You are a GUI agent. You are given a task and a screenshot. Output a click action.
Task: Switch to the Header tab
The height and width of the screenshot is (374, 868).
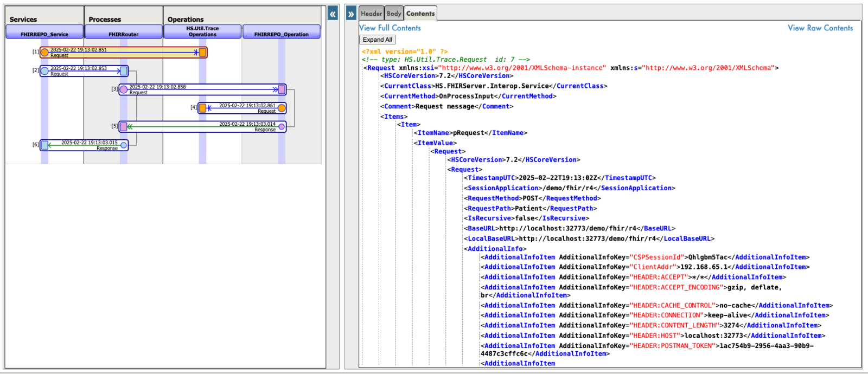[x=371, y=14]
